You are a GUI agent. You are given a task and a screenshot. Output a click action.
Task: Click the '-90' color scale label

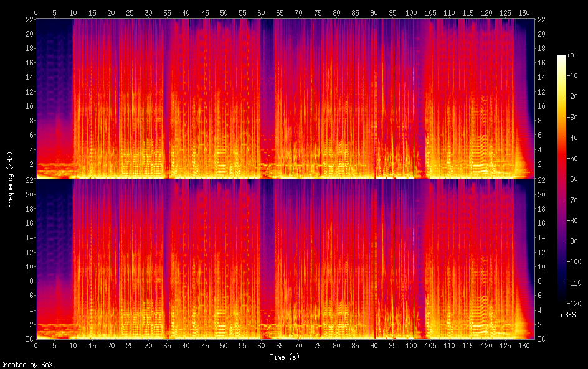(572, 241)
